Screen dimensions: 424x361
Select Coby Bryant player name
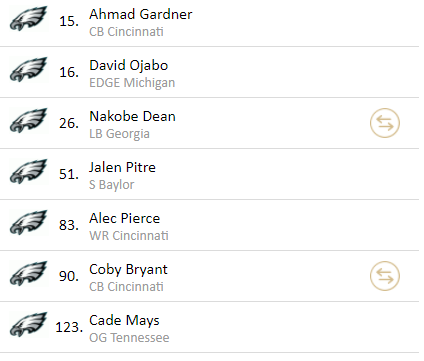coord(128,270)
